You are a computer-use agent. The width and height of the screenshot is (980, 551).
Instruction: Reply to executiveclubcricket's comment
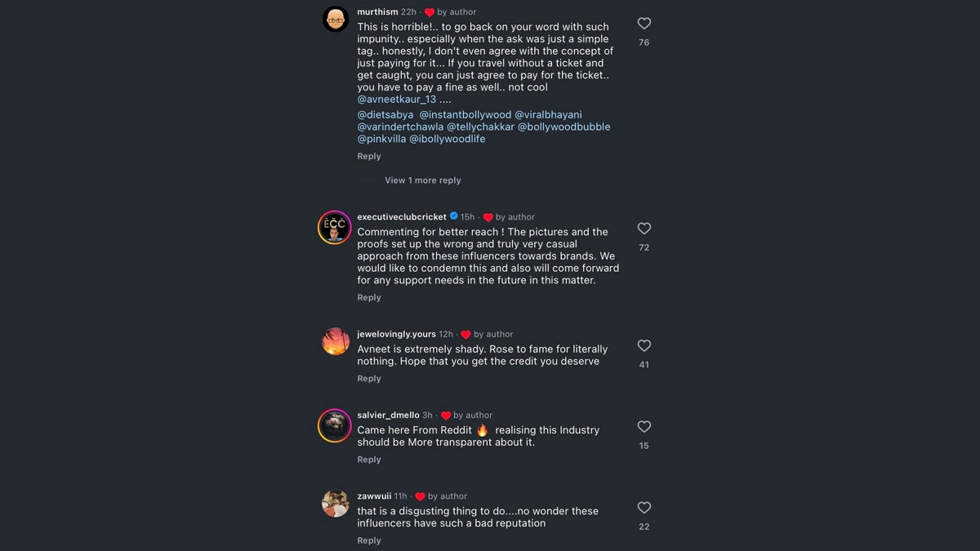tap(369, 298)
